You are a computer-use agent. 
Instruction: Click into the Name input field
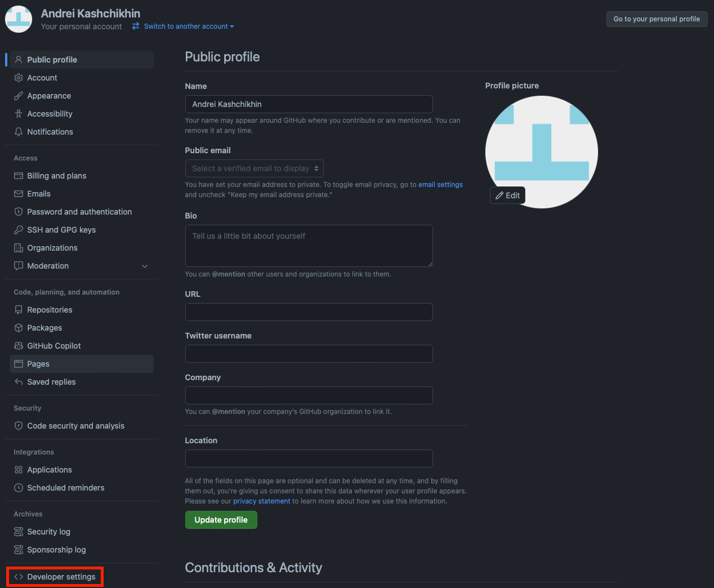(x=309, y=104)
